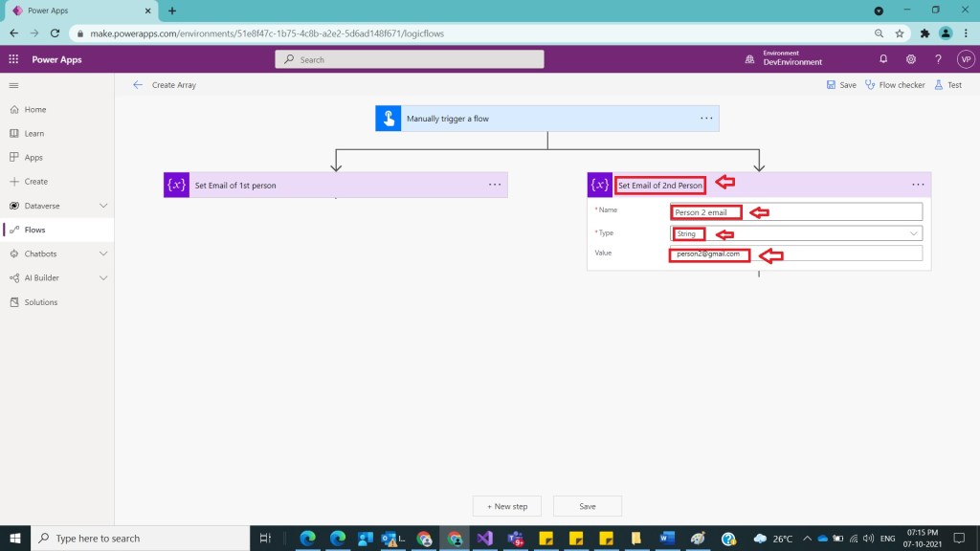Click the variable icon on Set Email of 1st person
Screen dimensions: 980x551
coord(176,186)
